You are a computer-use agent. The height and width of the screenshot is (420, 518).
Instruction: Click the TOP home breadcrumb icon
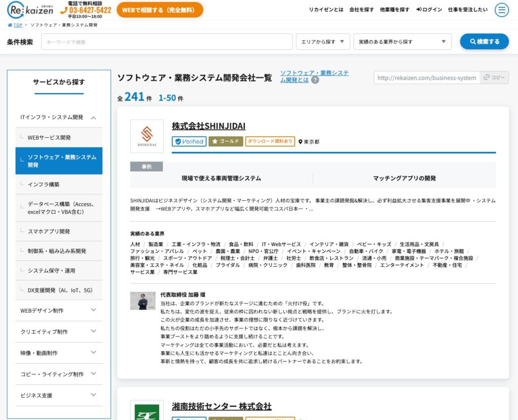[10, 25]
